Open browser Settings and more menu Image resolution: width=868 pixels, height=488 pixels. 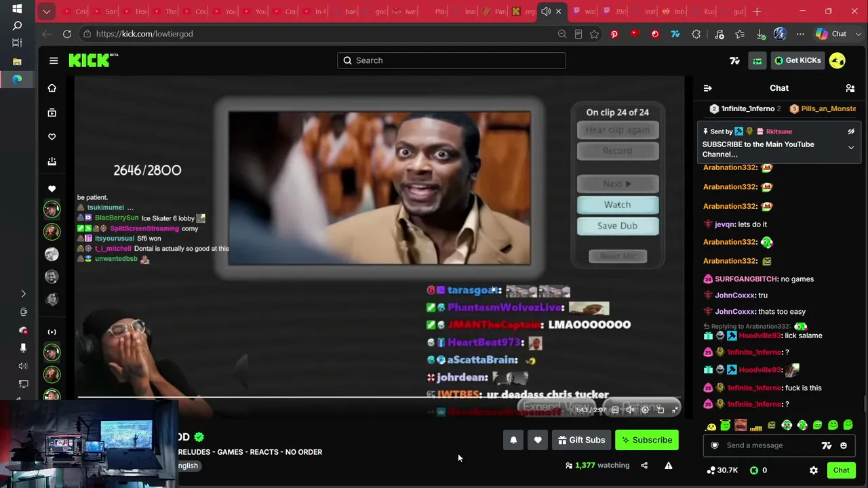(800, 34)
